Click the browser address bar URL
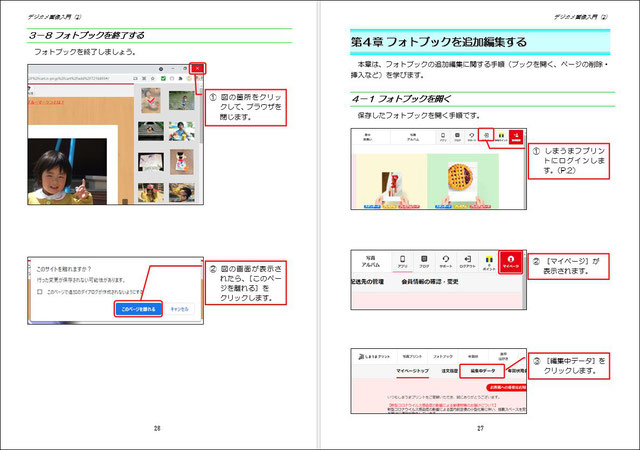The height and width of the screenshot is (450, 640). [69, 78]
